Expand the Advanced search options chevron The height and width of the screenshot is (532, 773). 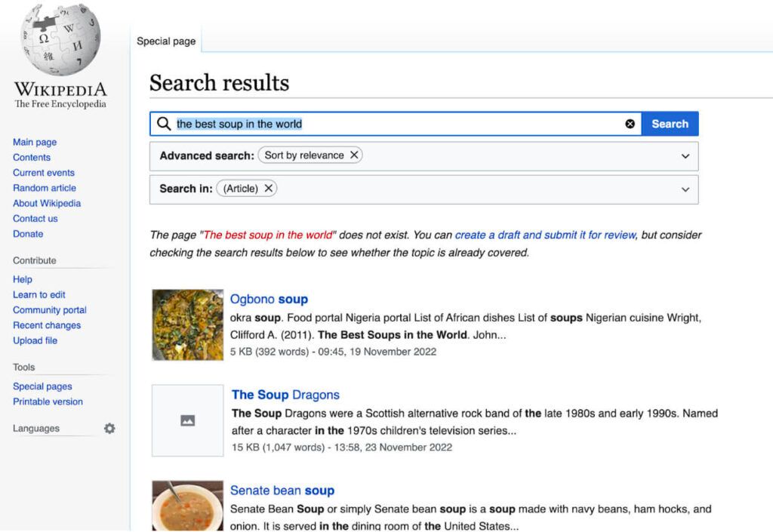[685, 156]
